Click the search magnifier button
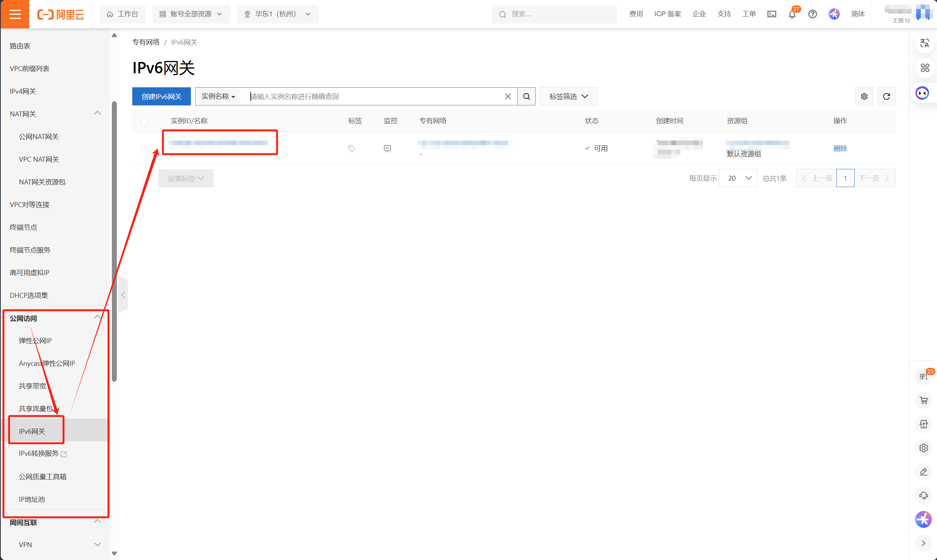937x560 pixels. coord(526,96)
